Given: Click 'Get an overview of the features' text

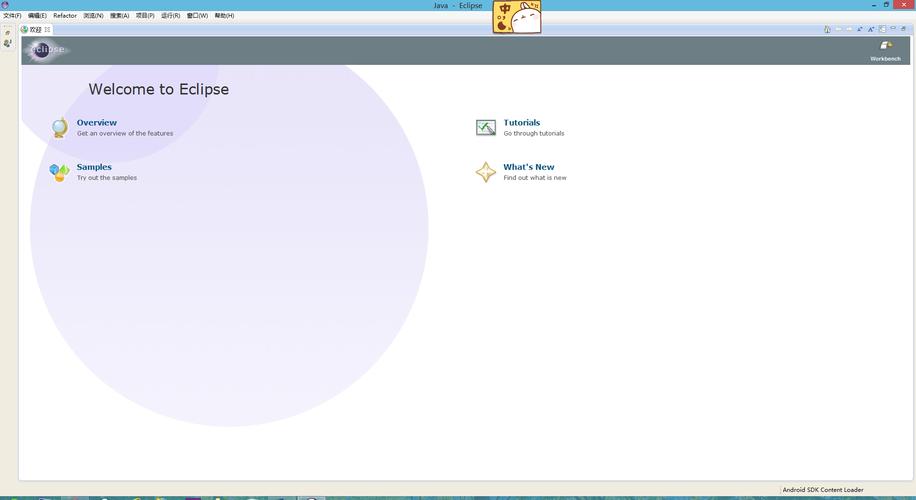Looking at the screenshot, I should click(125, 133).
